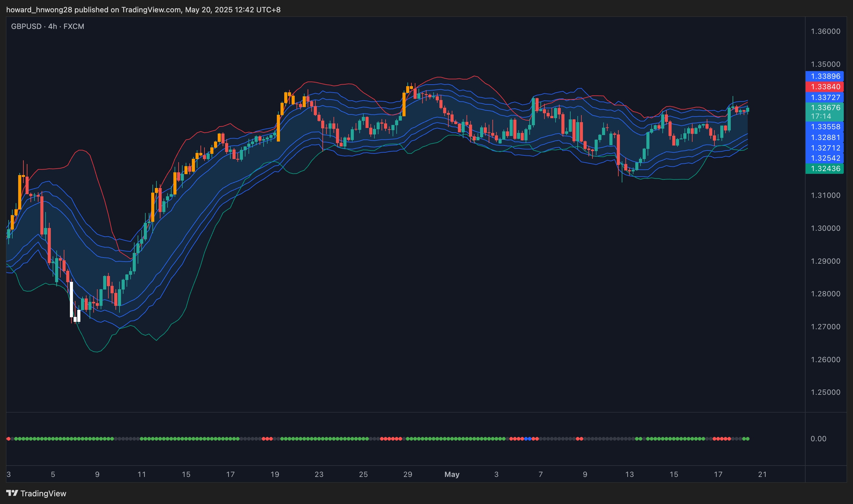
Task: Click the 1.25000 price scale label
Action: 825,392
